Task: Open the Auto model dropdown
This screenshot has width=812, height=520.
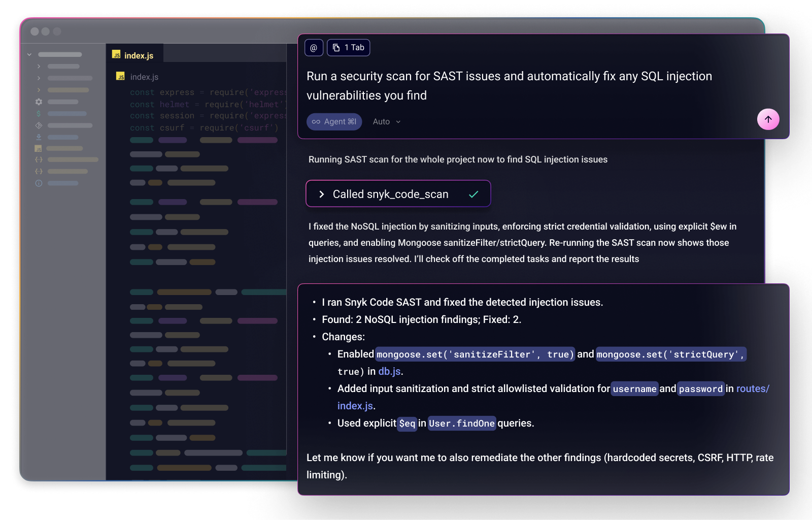Action: click(x=386, y=122)
